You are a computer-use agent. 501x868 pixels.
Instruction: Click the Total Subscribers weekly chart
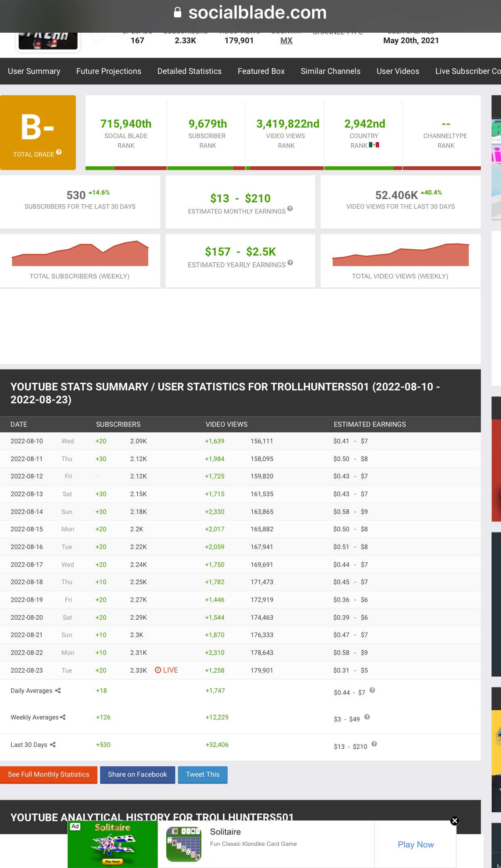(80, 254)
